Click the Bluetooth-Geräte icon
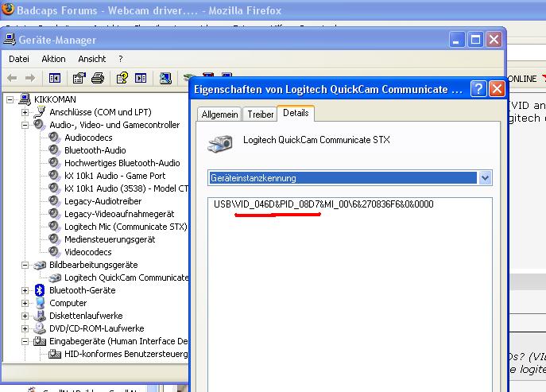This screenshot has height=392, width=546. pyautogui.click(x=40, y=290)
